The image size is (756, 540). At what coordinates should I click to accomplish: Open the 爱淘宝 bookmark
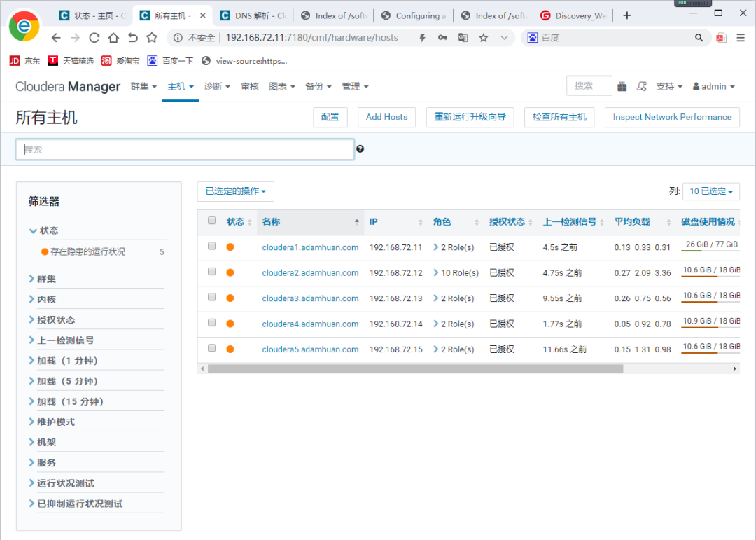[120, 61]
